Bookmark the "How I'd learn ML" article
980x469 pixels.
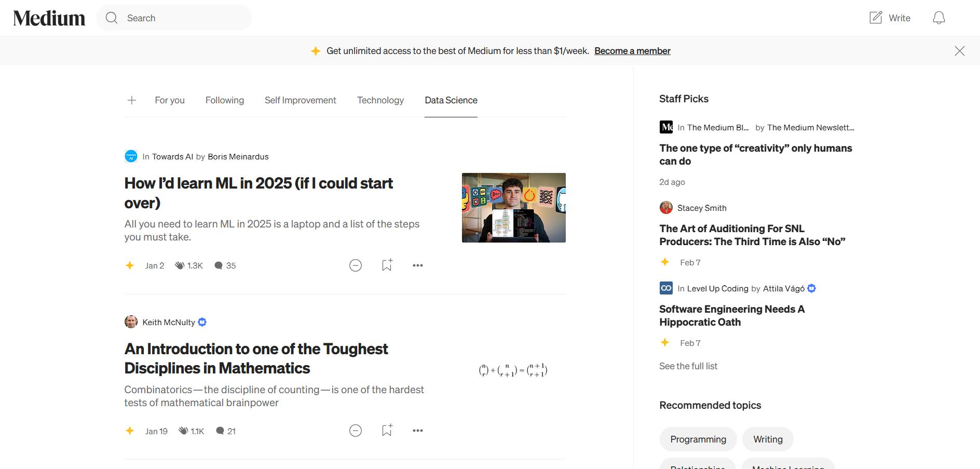point(387,265)
